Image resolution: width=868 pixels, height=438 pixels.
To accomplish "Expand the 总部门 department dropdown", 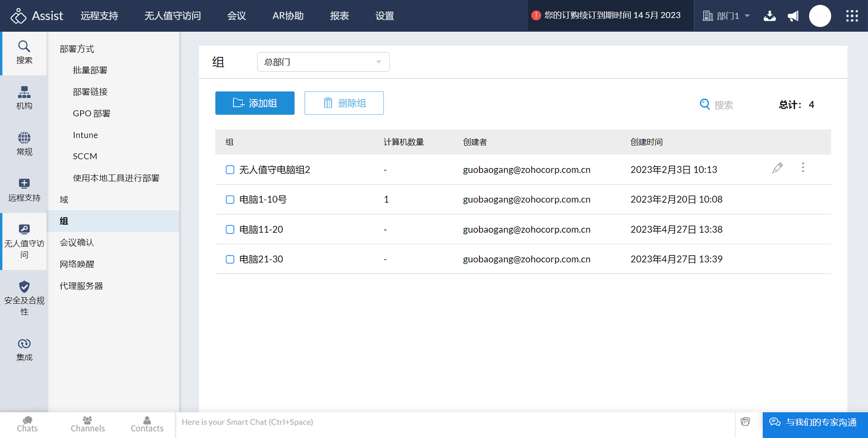I will click(x=323, y=62).
